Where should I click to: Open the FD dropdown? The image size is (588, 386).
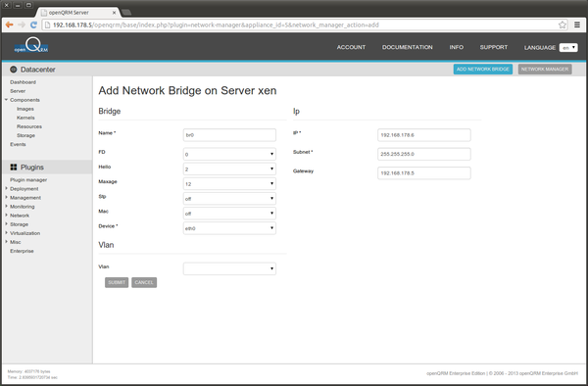coord(229,154)
